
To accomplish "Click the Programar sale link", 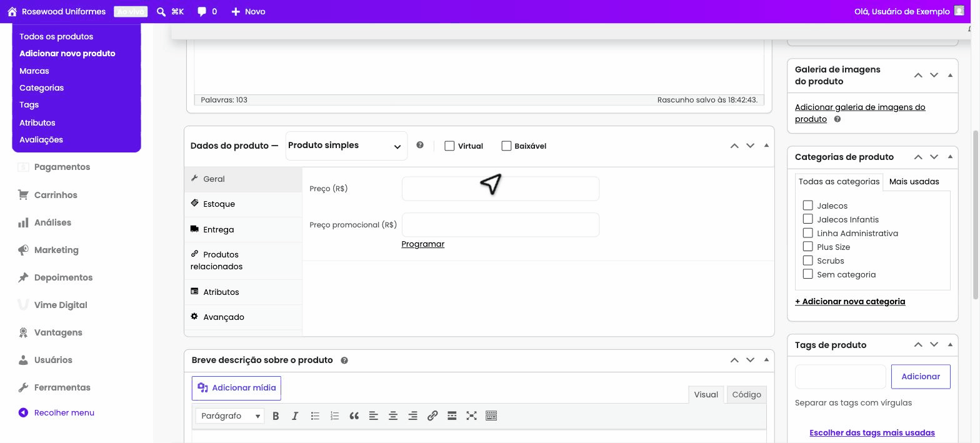I will [422, 244].
